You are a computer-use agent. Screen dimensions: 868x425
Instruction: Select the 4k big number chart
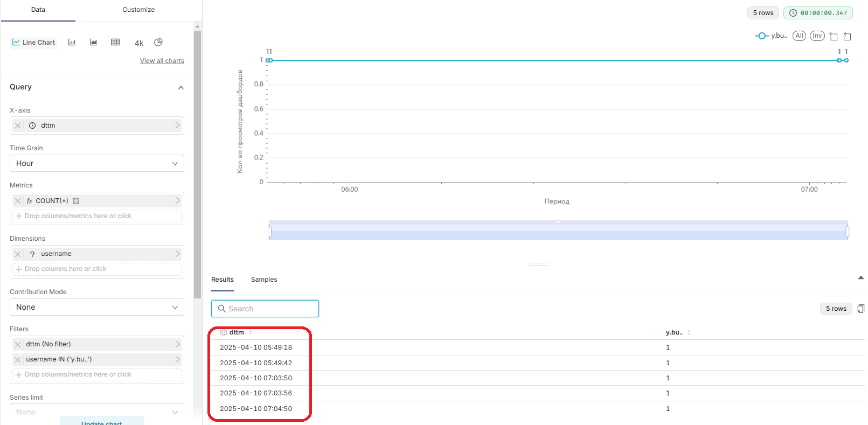tap(139, 43)
